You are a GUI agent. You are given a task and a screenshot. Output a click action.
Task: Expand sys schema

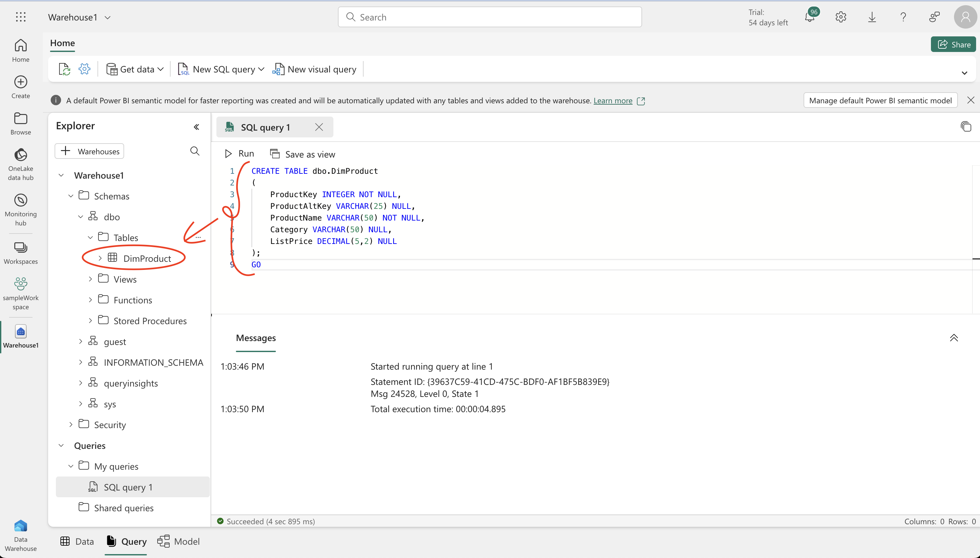tap(81, 403)
